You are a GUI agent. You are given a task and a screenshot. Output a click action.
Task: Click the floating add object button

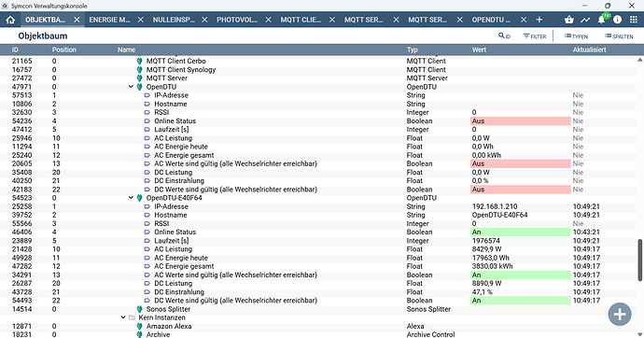click(620, 314)
